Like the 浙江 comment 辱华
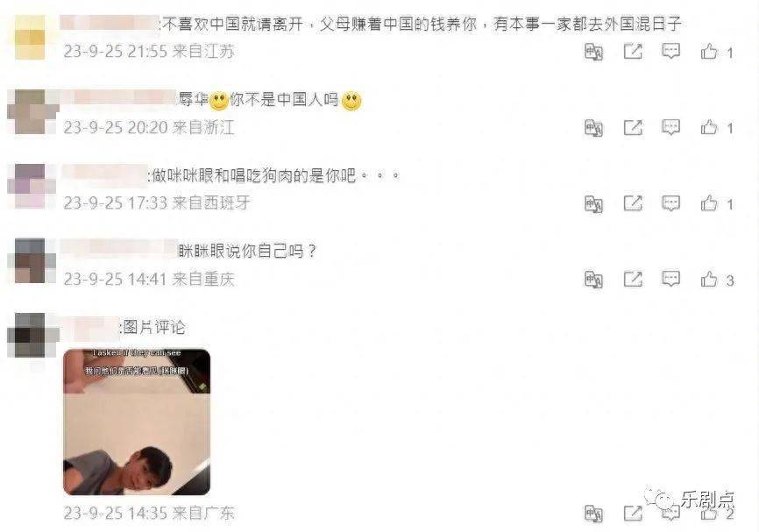 [x=709, y=127]
